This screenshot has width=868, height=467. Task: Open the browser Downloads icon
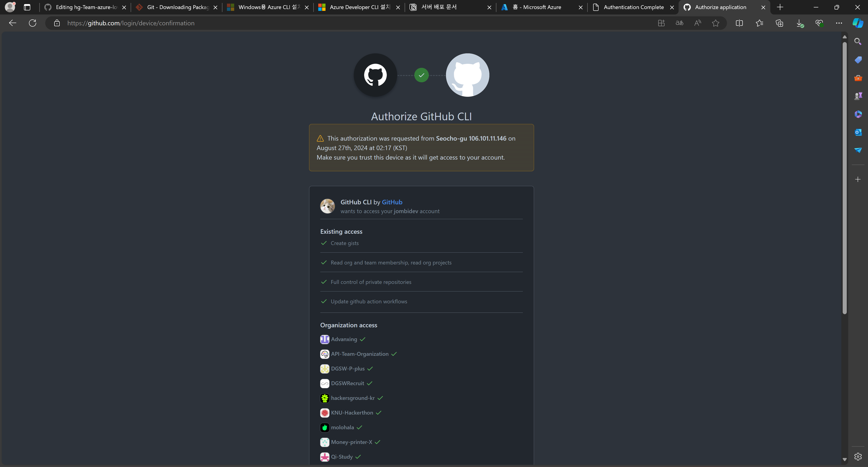click(x=799, y=23)
